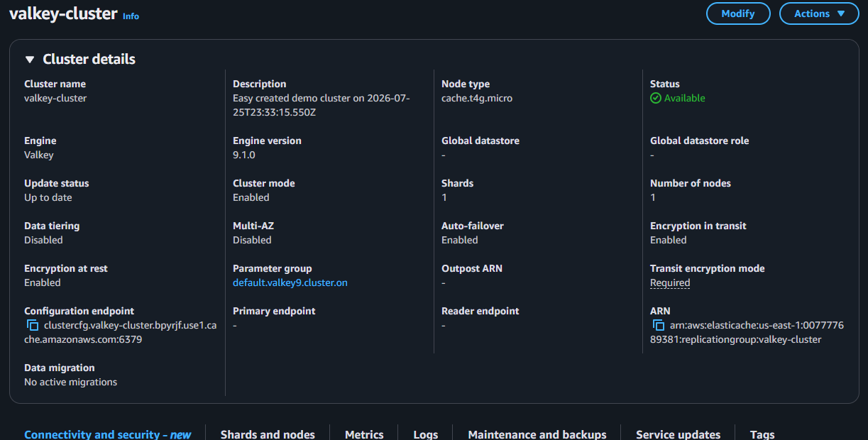The width and height of the screenshot is (868, 440).
Task: Click the Modify button
Action: (738, 13)
